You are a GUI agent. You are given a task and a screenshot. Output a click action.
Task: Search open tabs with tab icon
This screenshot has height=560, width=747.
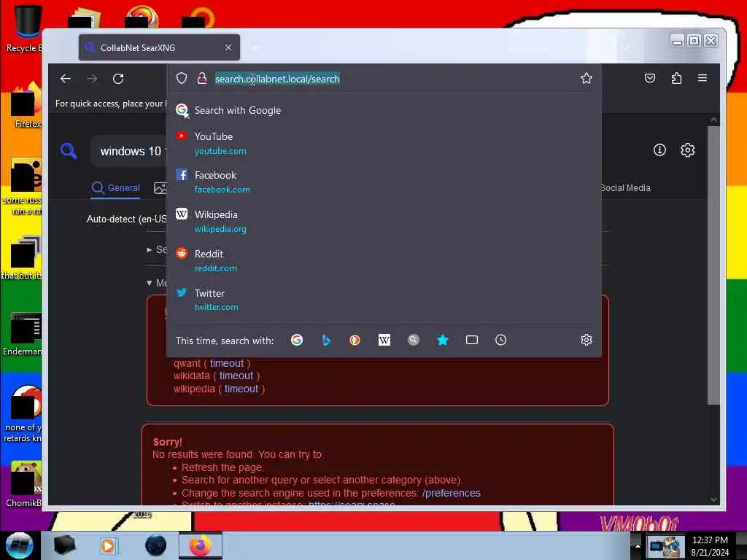pyautogui.click(x=472, y=340)
